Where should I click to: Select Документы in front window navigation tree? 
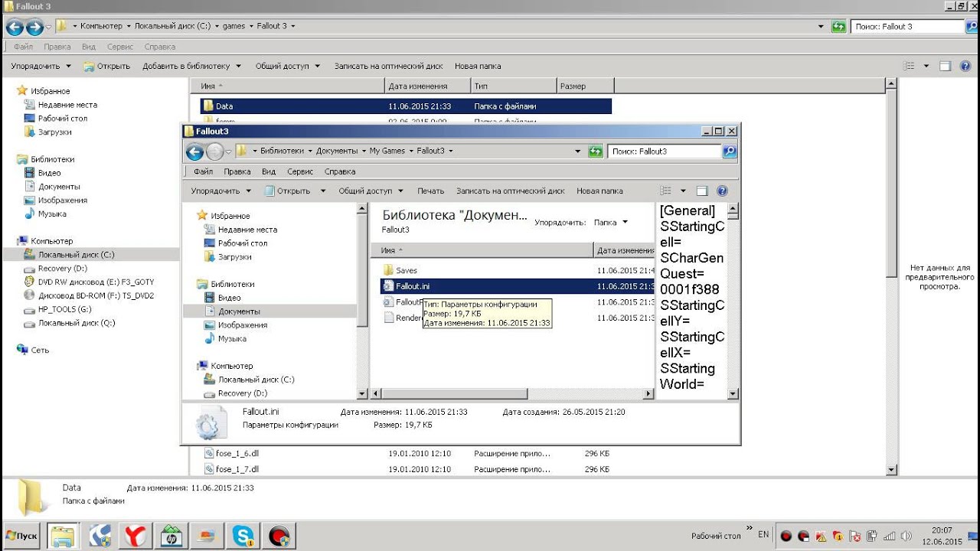coord(239,311)
